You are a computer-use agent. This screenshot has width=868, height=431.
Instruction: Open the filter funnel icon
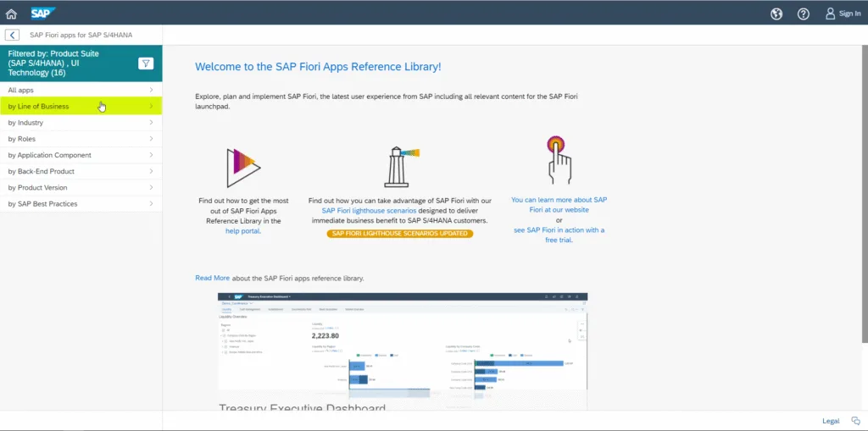click(x=145, y=63)
